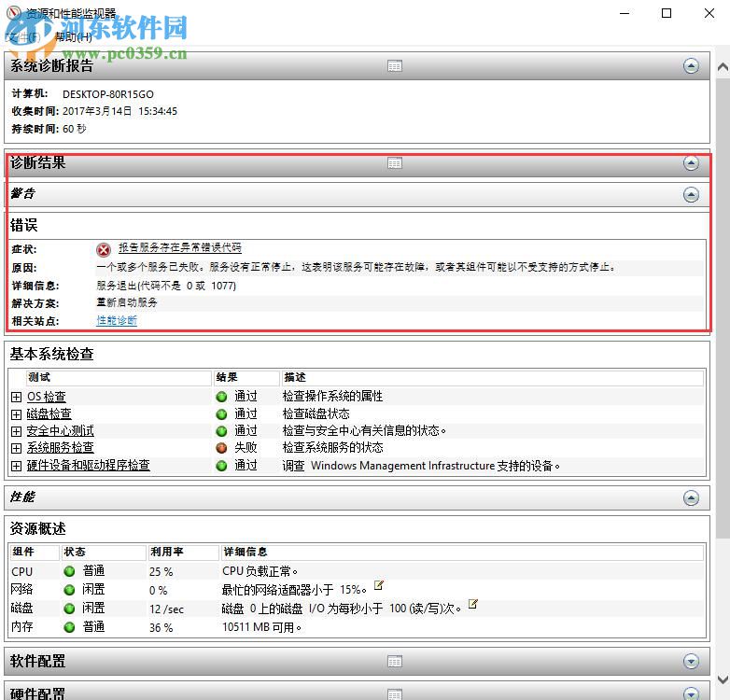Collapse the 诊断结果 section
Image resolution: width=730 pixels, height=700 pixels.
pos(691,163)
